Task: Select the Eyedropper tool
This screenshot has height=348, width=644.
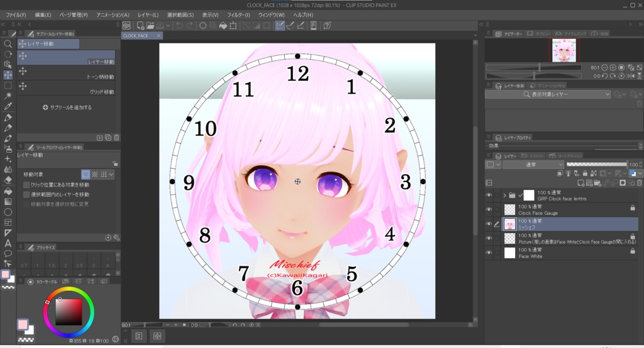Action: pyautogui.click(x=8, y=106)
